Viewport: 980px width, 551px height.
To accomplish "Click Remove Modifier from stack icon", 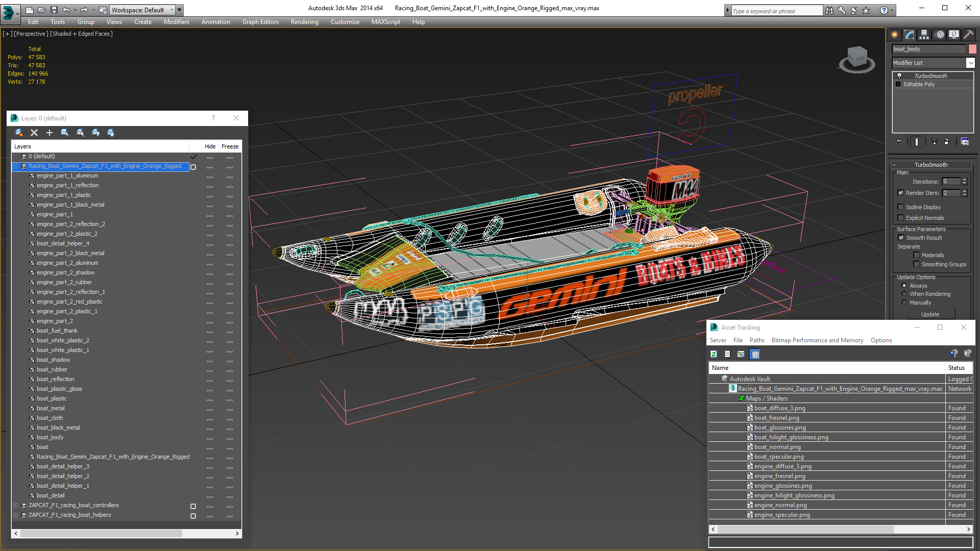I will pos(947,142).
